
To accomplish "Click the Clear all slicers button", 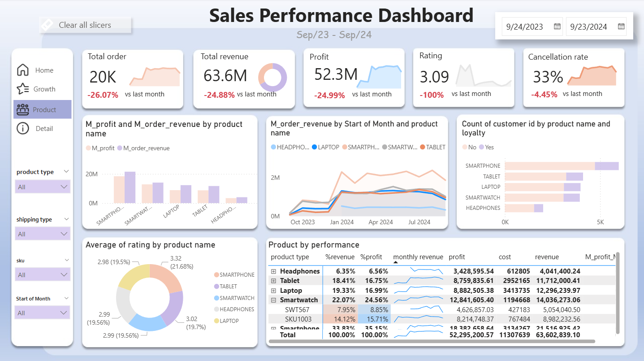I will (85, 25).
